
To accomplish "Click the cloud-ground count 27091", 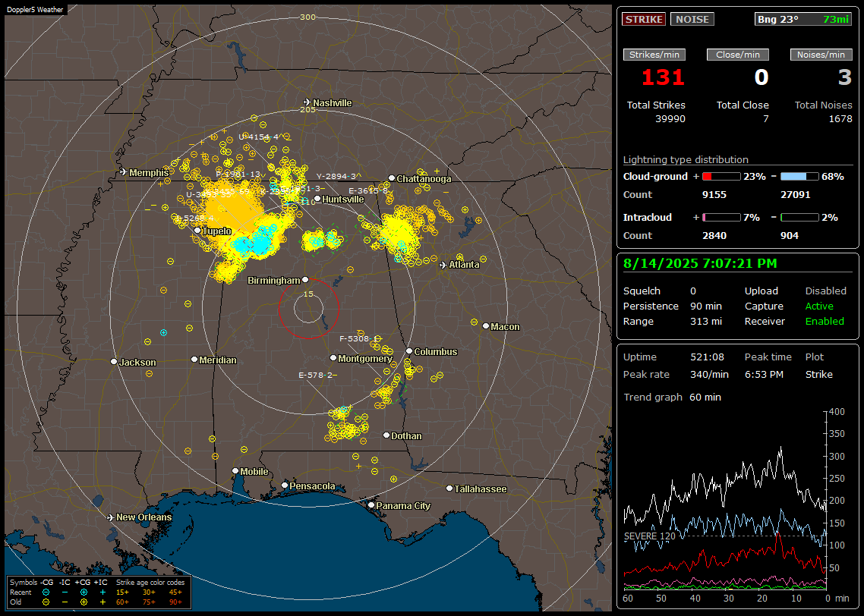I will tap(795, 195).
